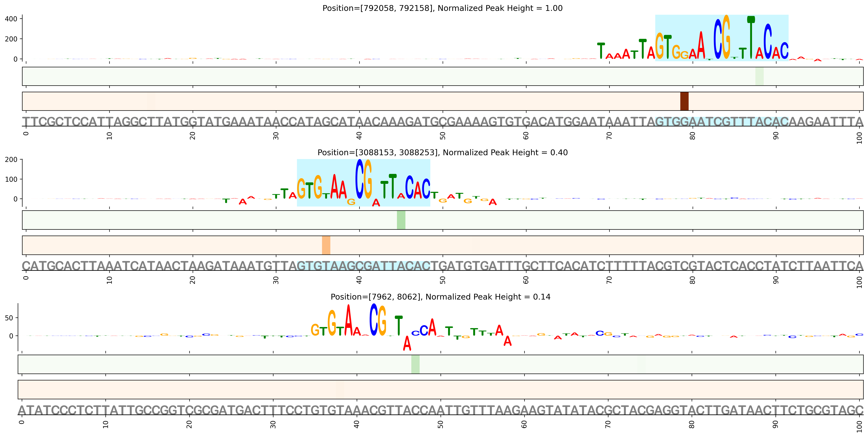Click the x-axis tick 90 of bottom plot

(x=776, y=424)
